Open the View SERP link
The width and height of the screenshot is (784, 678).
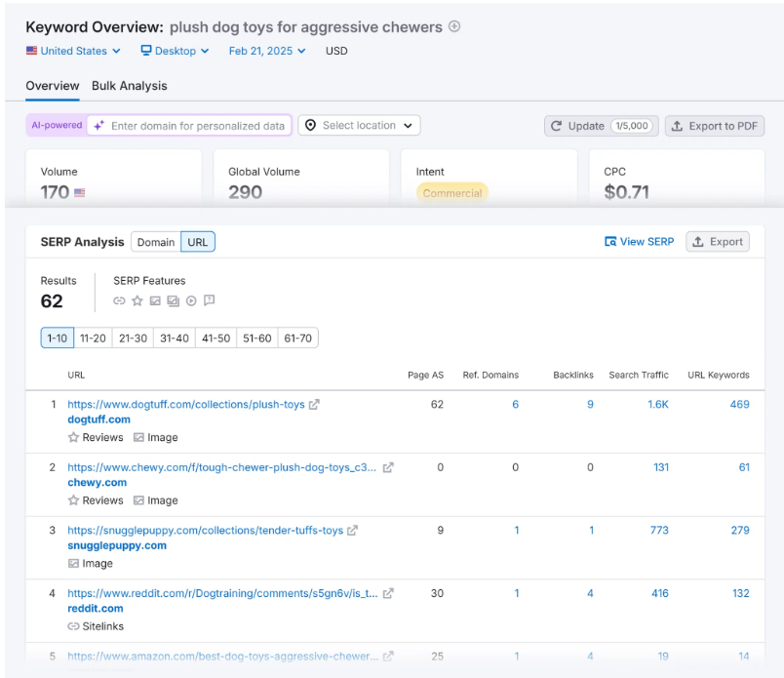pos(639,242)
